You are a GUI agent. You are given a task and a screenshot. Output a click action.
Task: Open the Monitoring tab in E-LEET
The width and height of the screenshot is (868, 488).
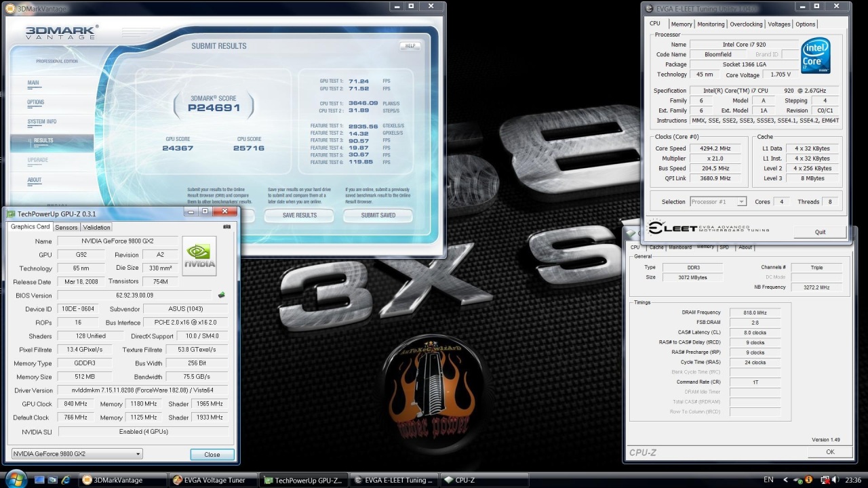pyautogui.click(x=711, y=24)
